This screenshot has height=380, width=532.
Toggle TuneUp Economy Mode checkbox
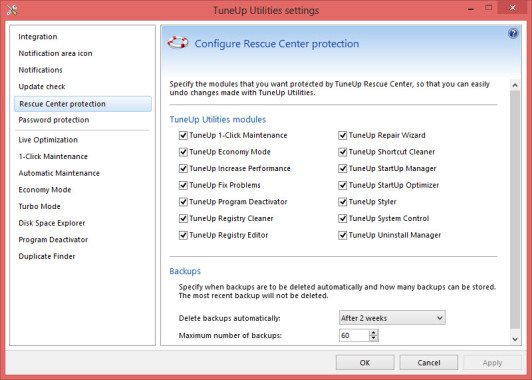click(183, 152)
